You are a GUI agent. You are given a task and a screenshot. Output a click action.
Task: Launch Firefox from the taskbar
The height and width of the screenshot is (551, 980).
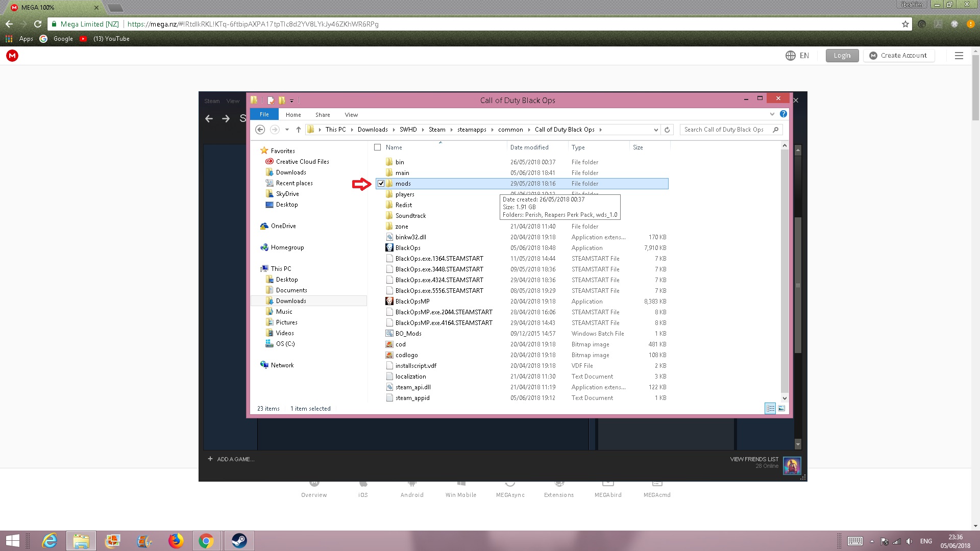point(176,540)
